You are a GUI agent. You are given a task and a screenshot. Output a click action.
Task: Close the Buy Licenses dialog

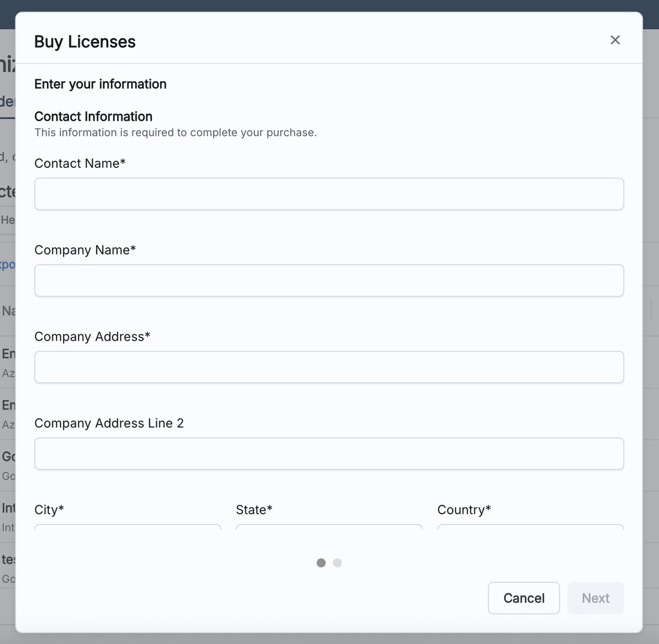point(615,40)
